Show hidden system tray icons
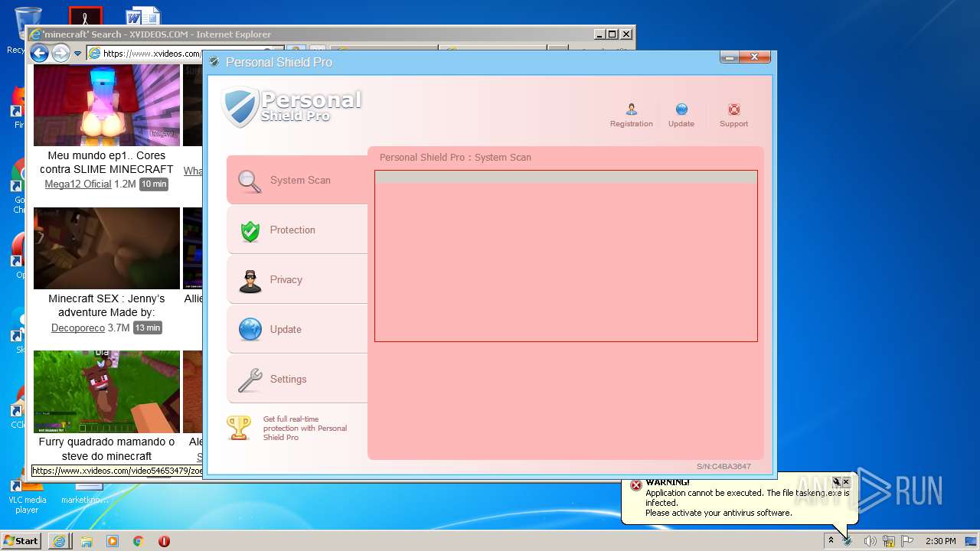This screenshot has width=980, height=551. [831, 541]
